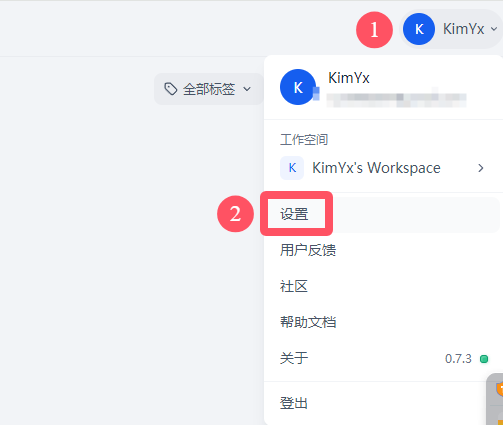Open 帮助文档 help documentation
This screenshot has width=503, height=425.
tap(383, 322)
